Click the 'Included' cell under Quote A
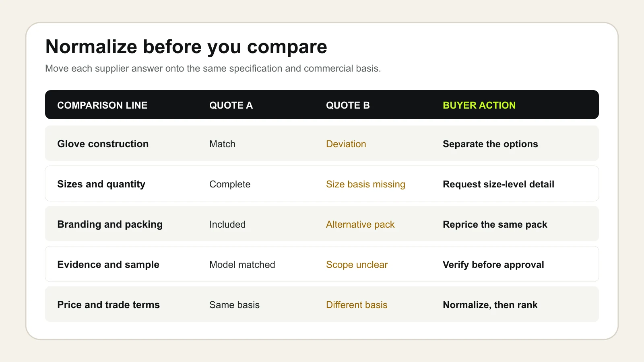Image resolution: width=644 pixels, height=362 pixels. 227,224
